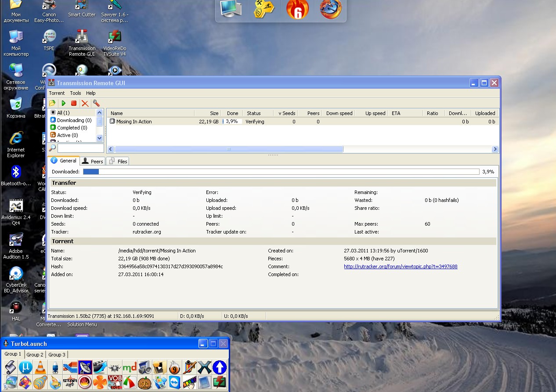This screenshot has width=556, height=392.
Task: Launch uTorrent icon in TurboLaunch
Action: pyautogui.click(x=25, y=367)
